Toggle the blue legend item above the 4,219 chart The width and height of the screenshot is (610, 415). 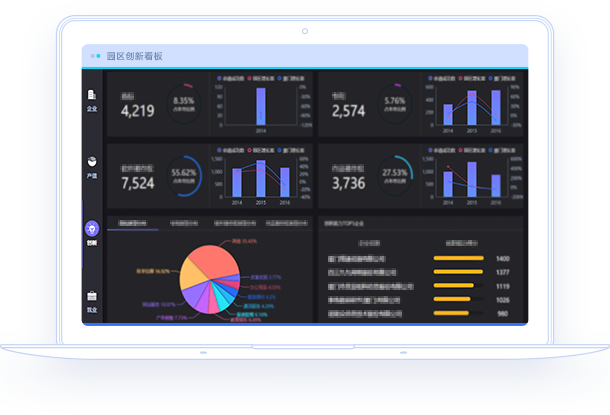(229, 76)
